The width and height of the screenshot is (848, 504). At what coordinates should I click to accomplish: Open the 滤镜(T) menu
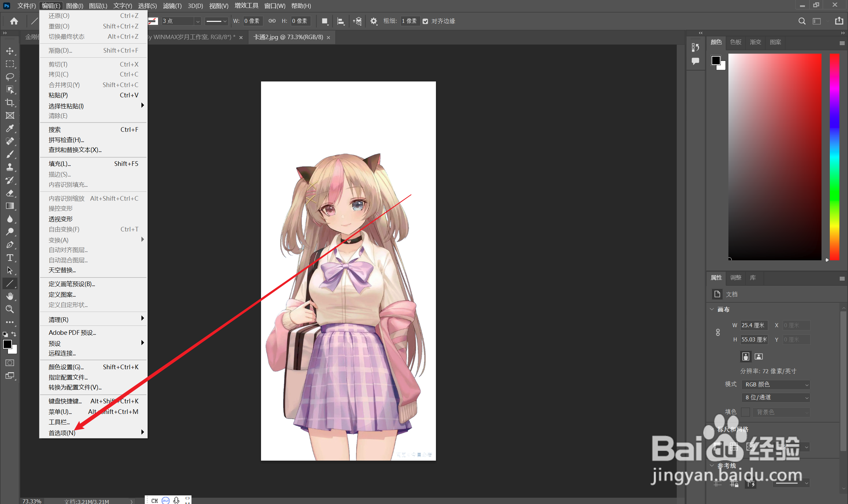(172, 6)
